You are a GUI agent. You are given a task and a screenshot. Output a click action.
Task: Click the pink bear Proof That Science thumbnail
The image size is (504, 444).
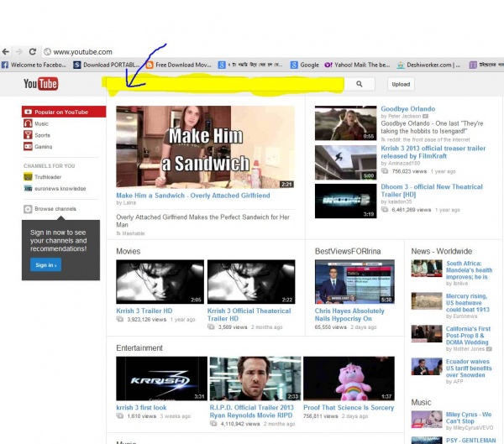[x=349, y=379]
